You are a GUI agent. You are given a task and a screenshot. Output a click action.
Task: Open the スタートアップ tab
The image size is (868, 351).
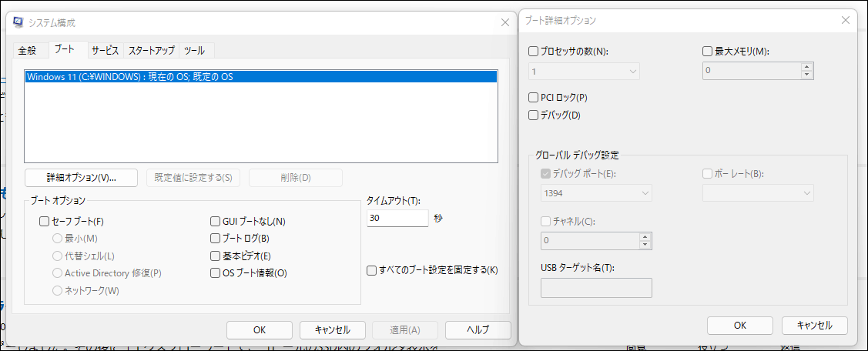click(x=152, y=50)
